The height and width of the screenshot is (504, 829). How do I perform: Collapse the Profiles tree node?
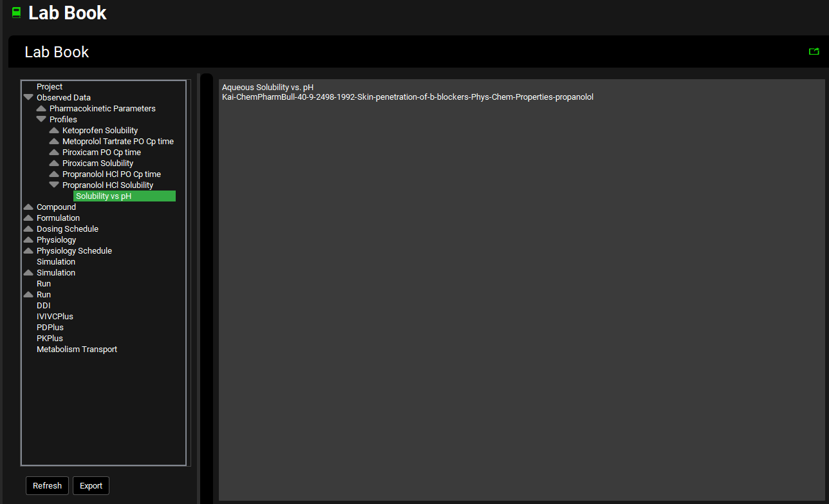pyautogui.click(x=41, y=119)
